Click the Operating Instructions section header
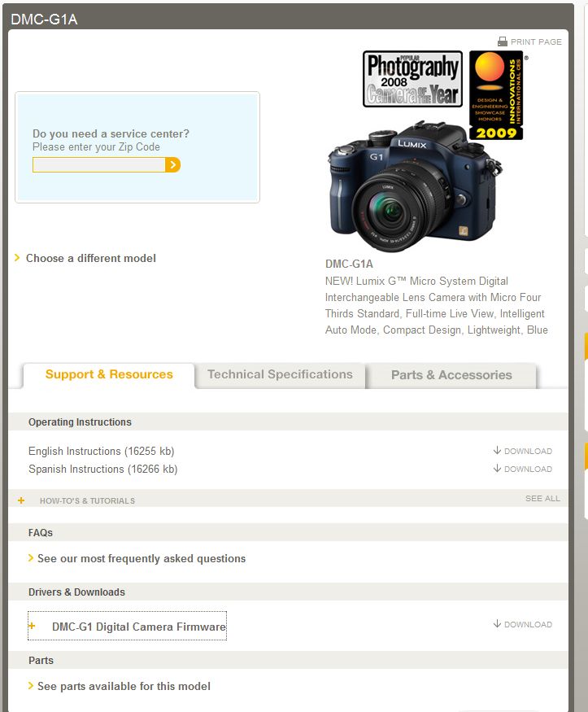This screenshot has height=712, width=588. (x=80, y=422)
